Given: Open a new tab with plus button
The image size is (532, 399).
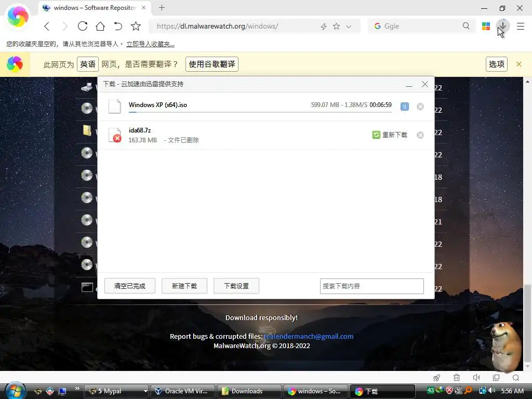Looking at the screenshot, I should [162, 7].
